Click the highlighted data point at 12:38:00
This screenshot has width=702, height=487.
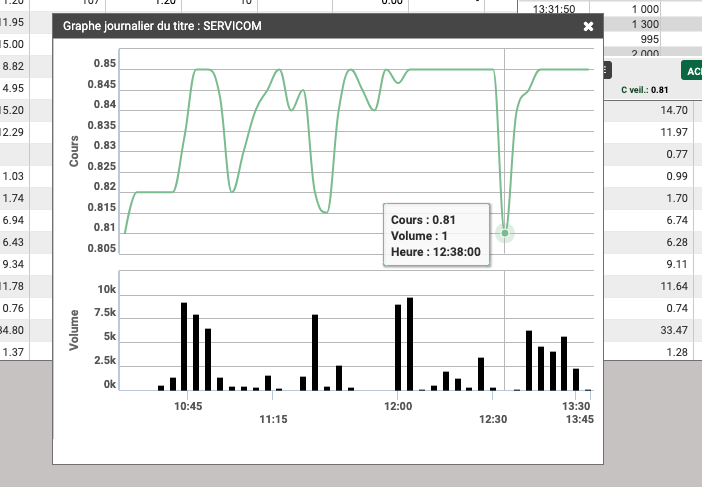pos(505,233)
